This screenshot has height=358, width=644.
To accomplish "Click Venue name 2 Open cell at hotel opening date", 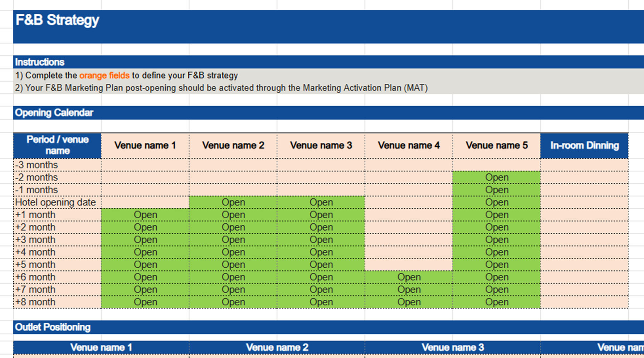I will click(233, 203).
